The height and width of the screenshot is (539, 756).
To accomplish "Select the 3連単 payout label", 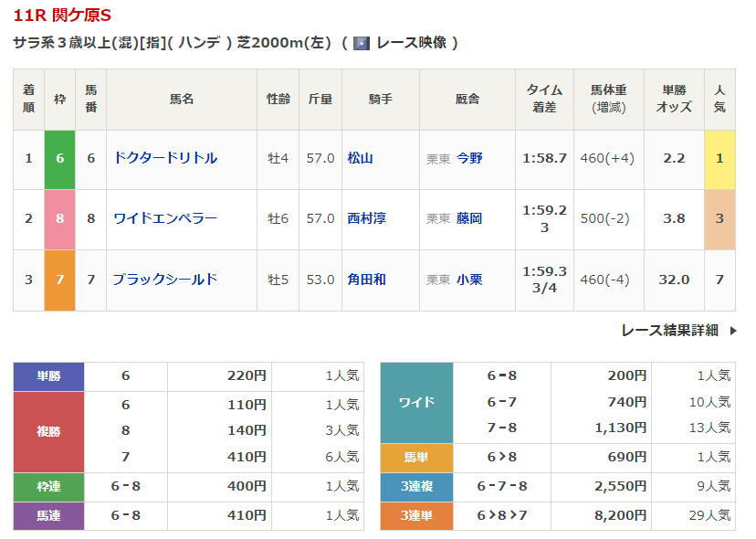I will point(416,515).
